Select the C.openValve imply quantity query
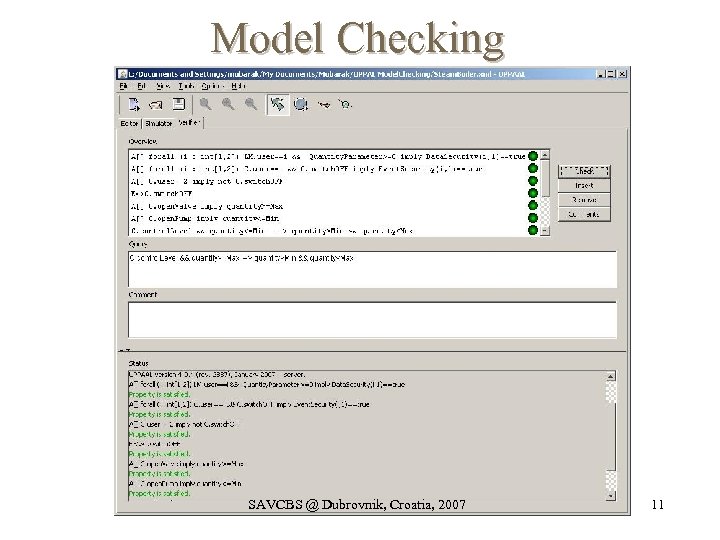This screenshot has height=540, width=720. tap(327, 206)
